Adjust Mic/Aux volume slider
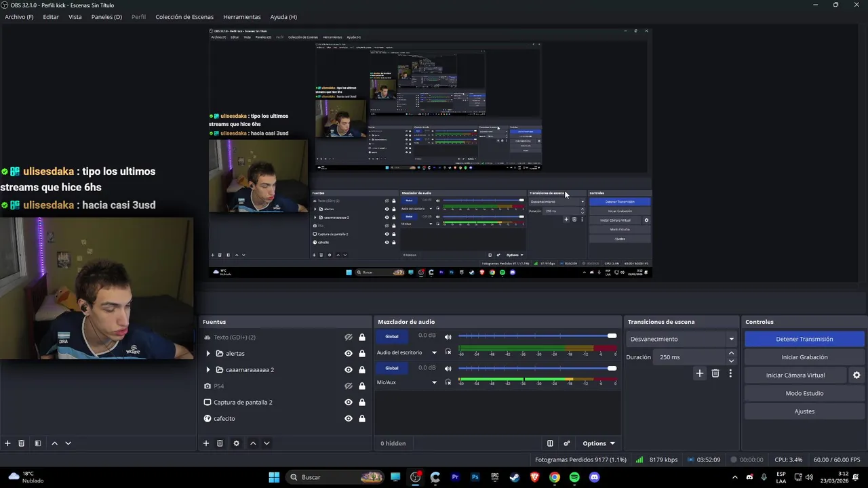 point(537,368)
